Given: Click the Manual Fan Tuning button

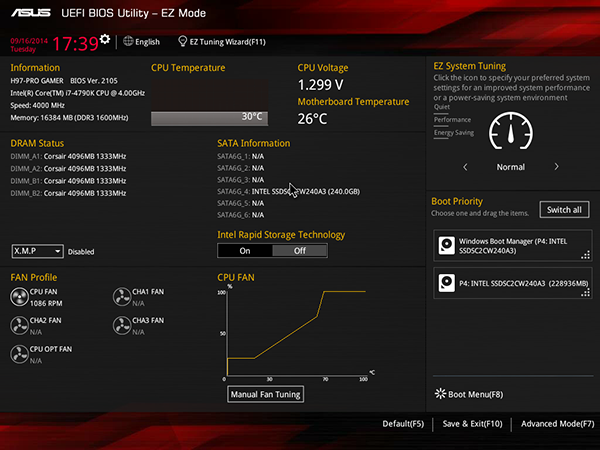Looking at the screenshot, I should tap(266, 394).
